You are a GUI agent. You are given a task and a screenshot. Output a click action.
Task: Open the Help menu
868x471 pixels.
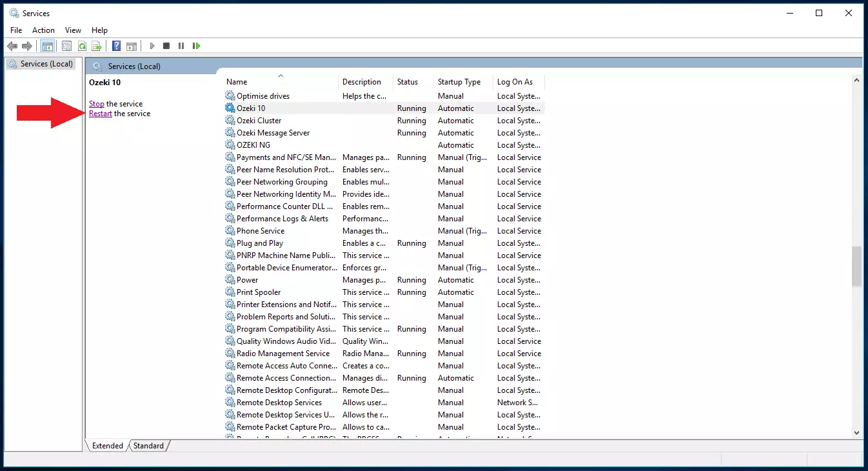(99, 30)
